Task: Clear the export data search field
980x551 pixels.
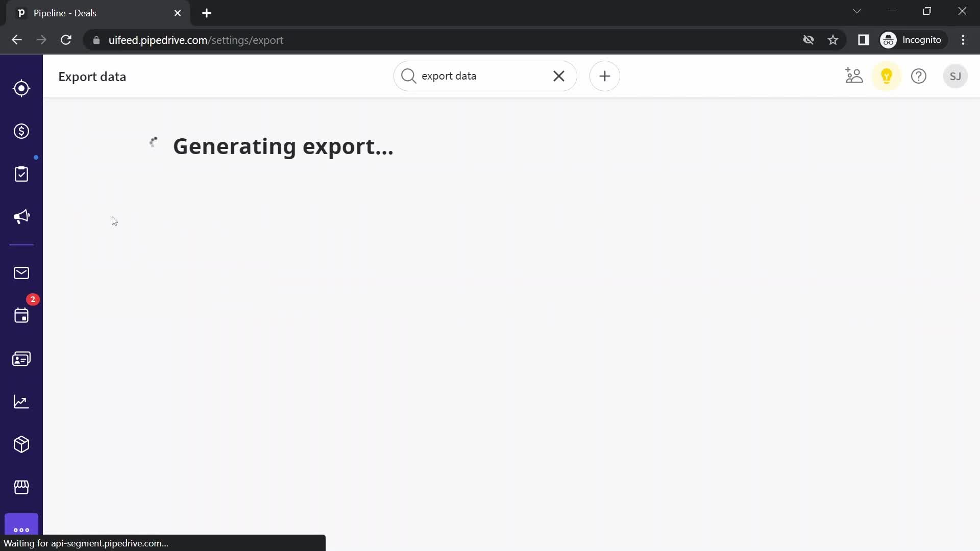Action: pos(559,76)
